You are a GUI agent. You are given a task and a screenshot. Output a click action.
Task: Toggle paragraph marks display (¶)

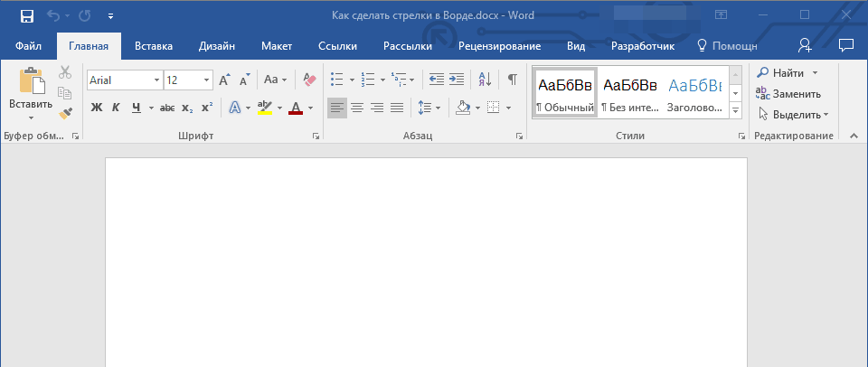[x=512, y=80]
